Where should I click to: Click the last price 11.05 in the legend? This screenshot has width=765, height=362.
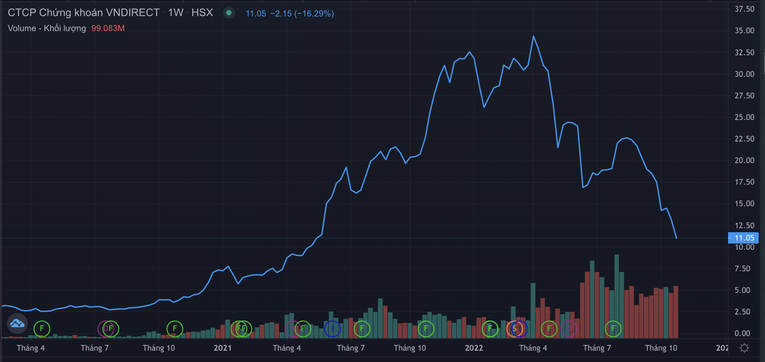pyautogui.click(x=256, y=14)
